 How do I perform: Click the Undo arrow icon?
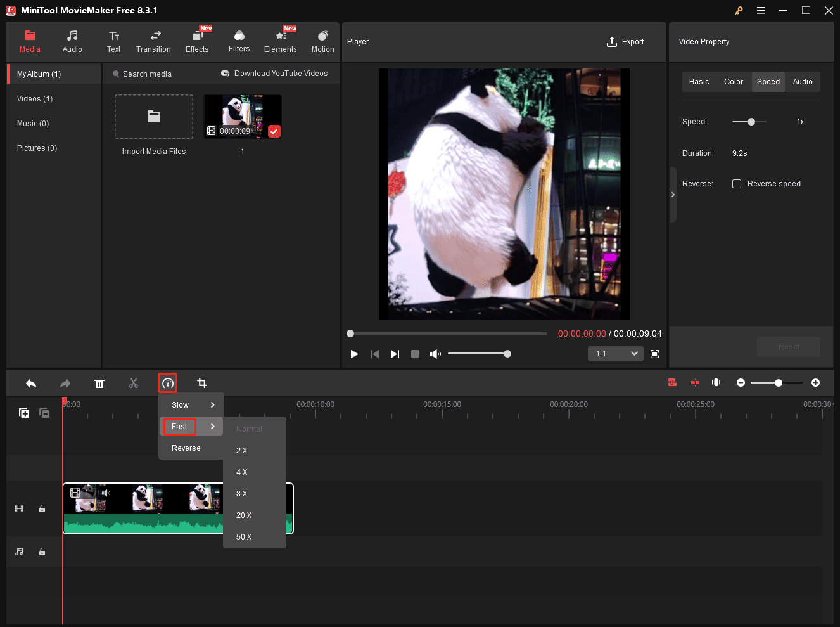pyautogui.click(x=31, y=383)
